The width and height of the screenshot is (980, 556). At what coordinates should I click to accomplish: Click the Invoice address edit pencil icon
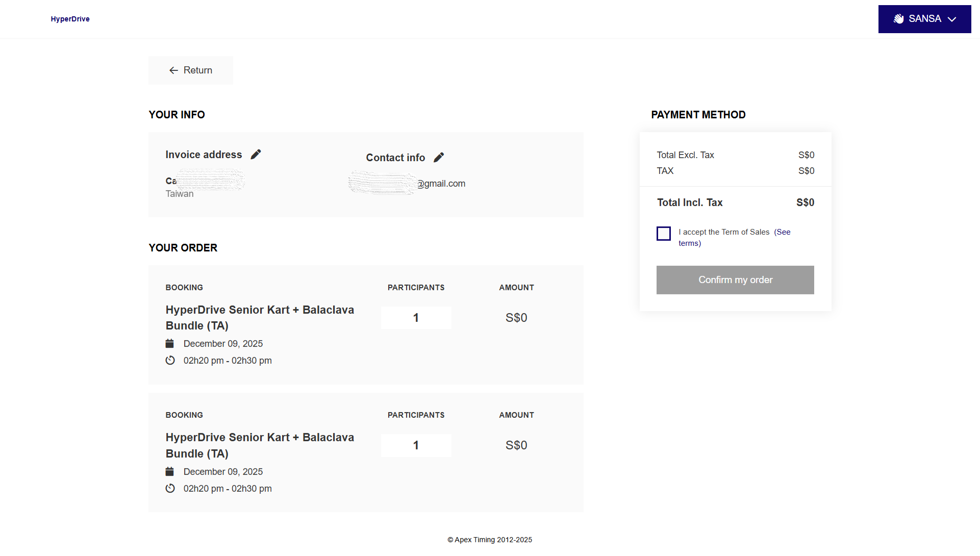point(256,155)
